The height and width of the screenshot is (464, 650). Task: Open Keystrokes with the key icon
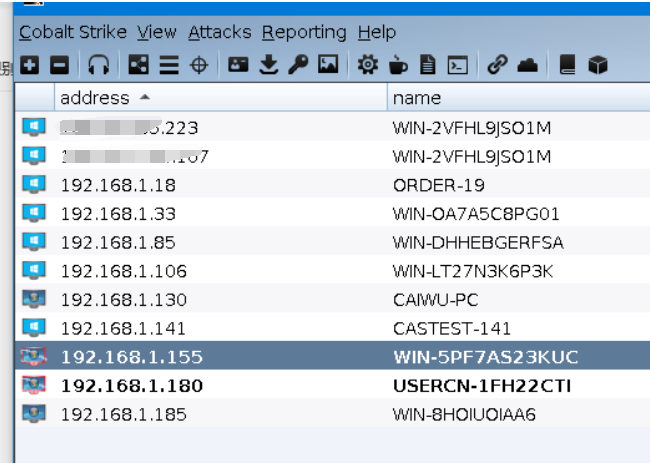click(x=298, y=65)
